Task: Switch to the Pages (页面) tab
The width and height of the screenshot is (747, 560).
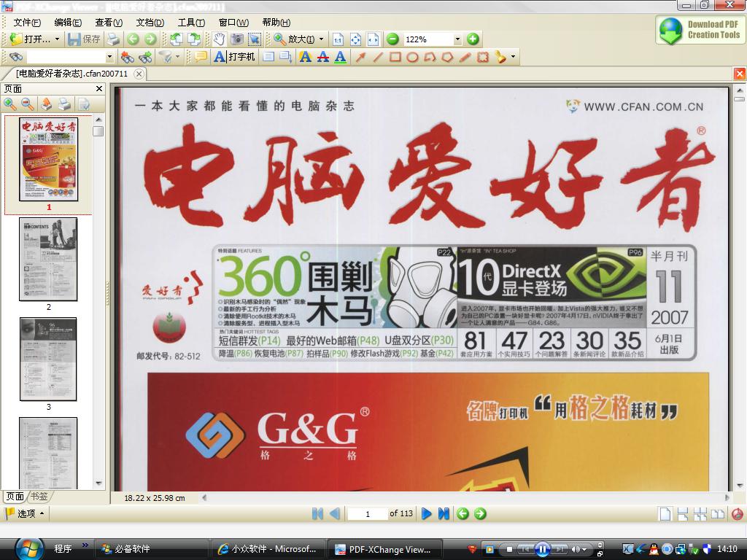Action: point(15,496)
